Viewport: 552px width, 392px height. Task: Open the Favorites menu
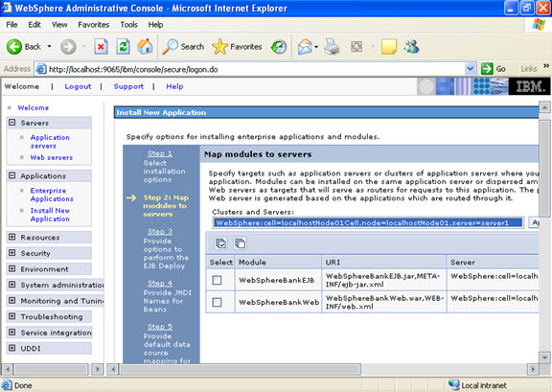point(94,25)
